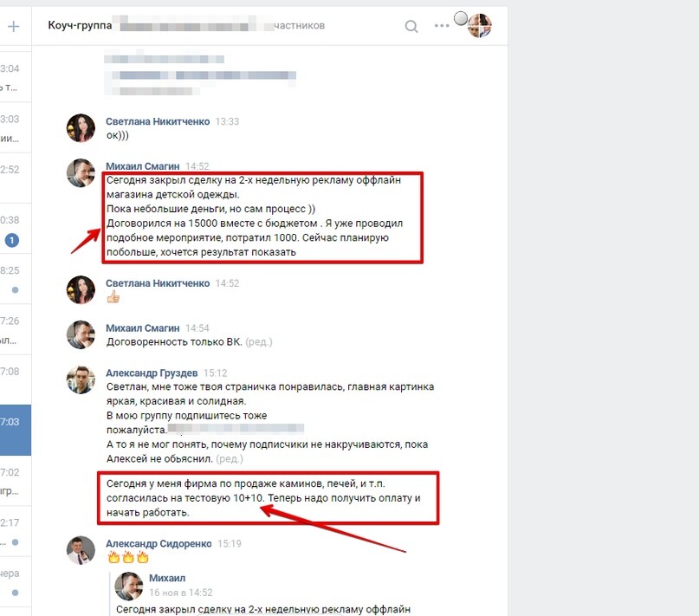Open the three-dot actions menu
Viewport: 699px width, 616px height.
[x=442, y=26]
